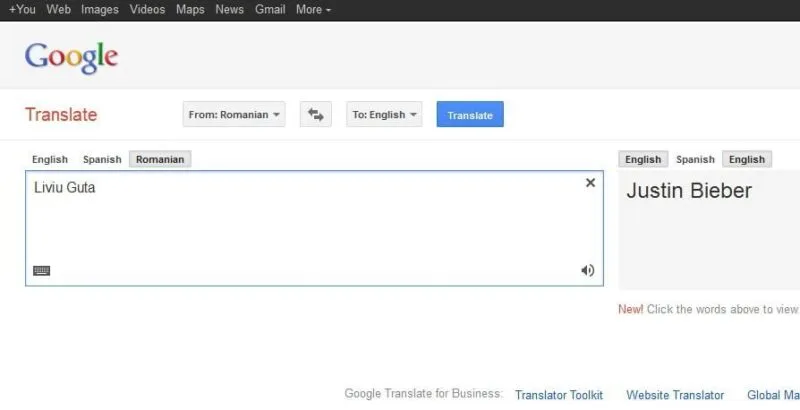Click the red Translate heading link
The image size is (800, 410).
pyautogui.click(x=61, y=115)
